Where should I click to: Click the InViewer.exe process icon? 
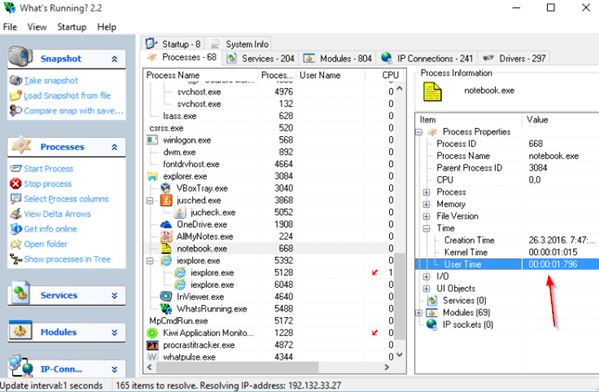[166, 296]
